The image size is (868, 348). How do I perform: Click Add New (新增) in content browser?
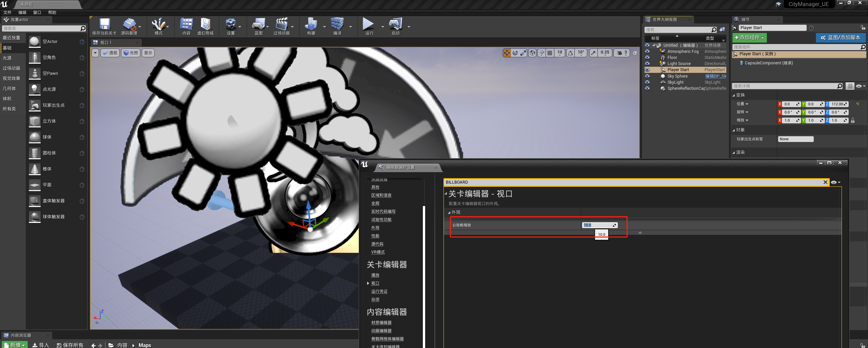click(x=15, y=345)
